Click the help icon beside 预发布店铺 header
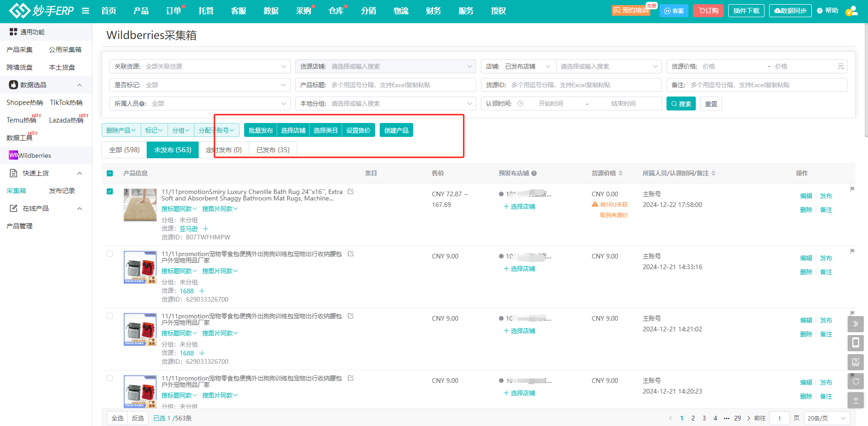 [534, 173]
